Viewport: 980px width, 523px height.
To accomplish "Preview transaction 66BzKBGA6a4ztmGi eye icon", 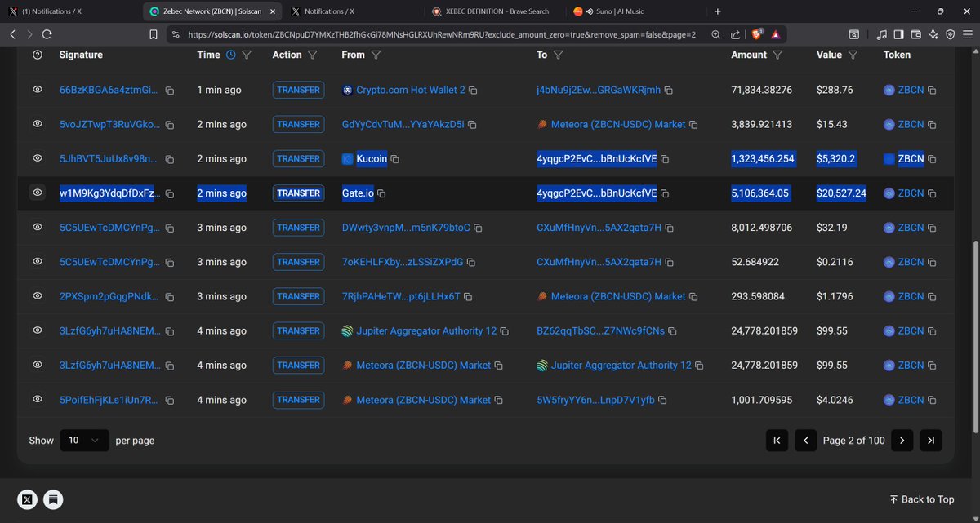I will 38,91.
